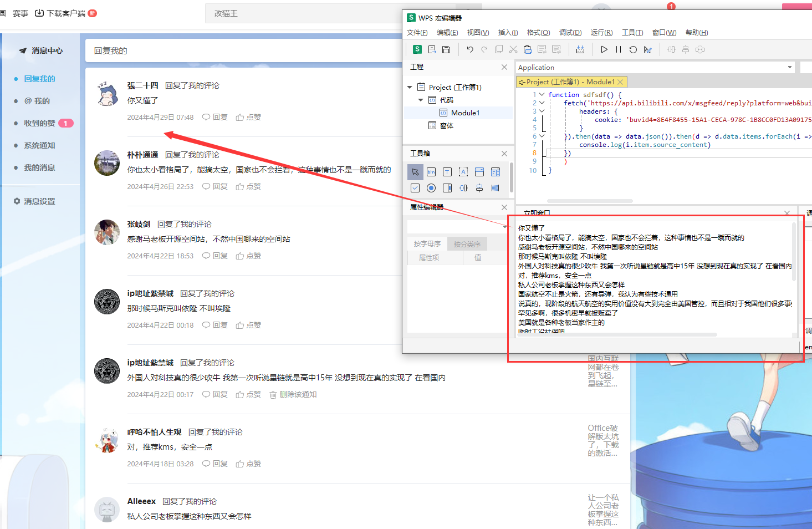Click the insert breakpoint dotted-box icon
The image size is (812, 529).
(580, 49)
